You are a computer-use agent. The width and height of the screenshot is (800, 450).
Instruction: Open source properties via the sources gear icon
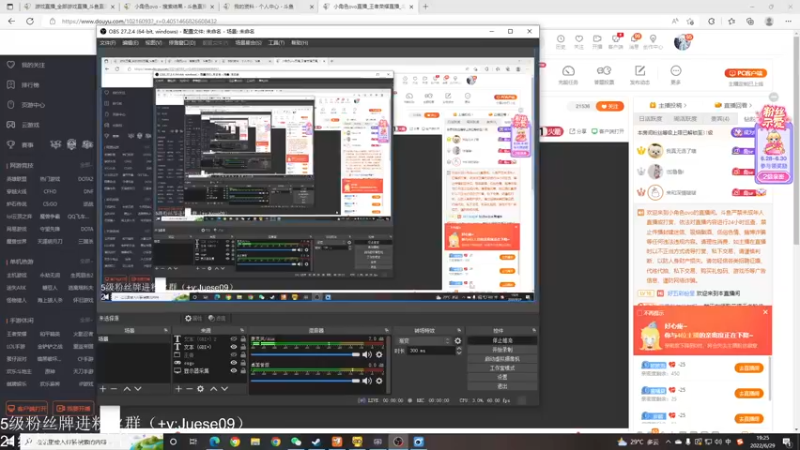click(x=201, y=389)
